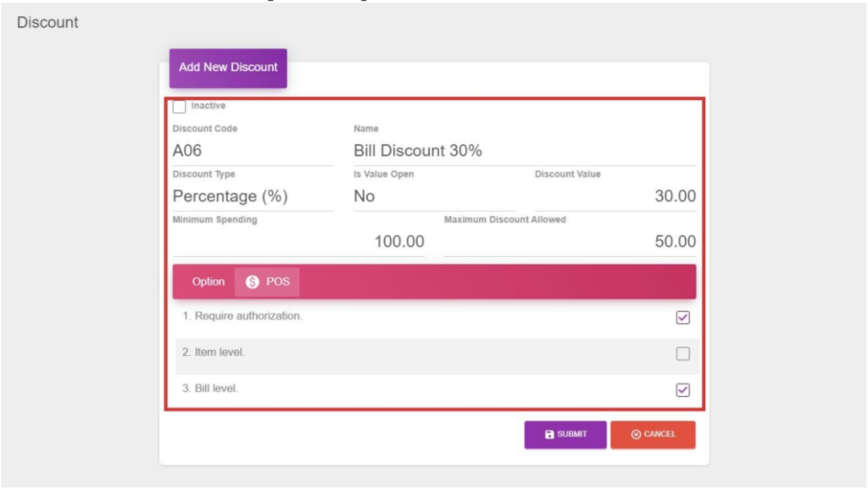Click the Maximum Discount Allowed field
The height and width of the screenshot is (489, 868).
pyautogui.click(x=569, y=242)
